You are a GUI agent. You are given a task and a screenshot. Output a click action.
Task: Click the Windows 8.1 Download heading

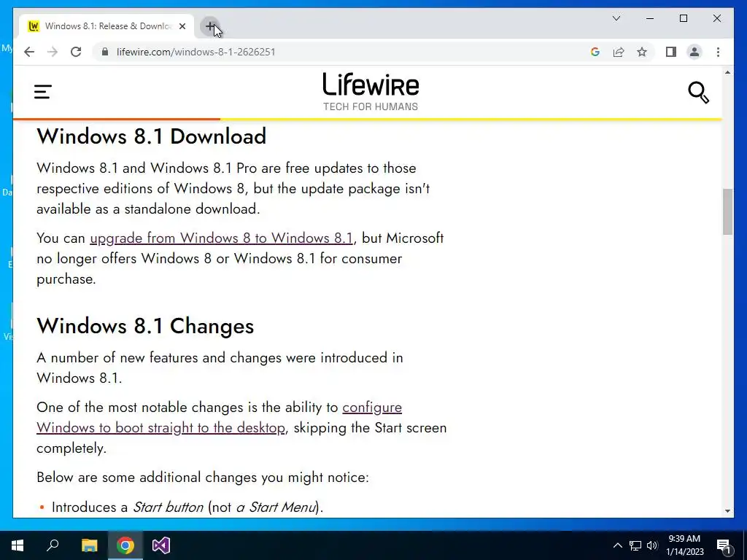[x=152, y=136]
